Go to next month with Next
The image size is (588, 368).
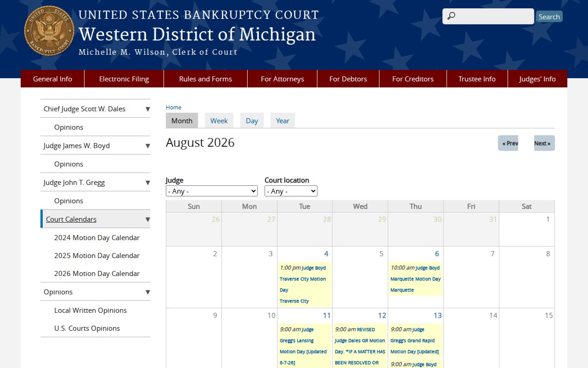[544, 143]
